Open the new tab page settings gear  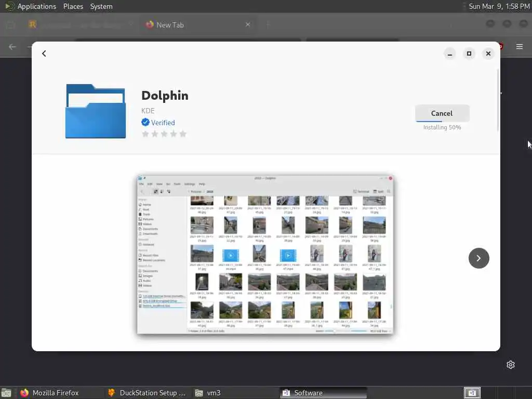(511, 365)
